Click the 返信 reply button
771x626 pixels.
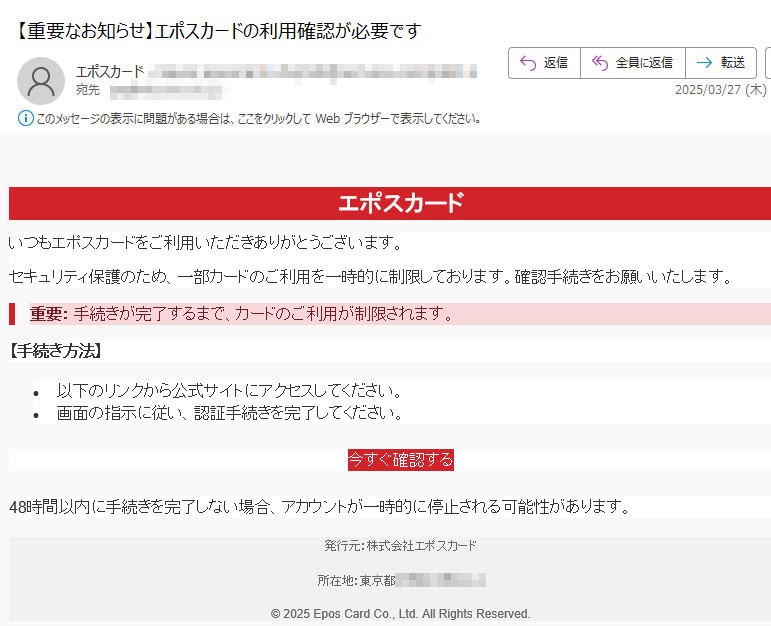tap(544, 63)
